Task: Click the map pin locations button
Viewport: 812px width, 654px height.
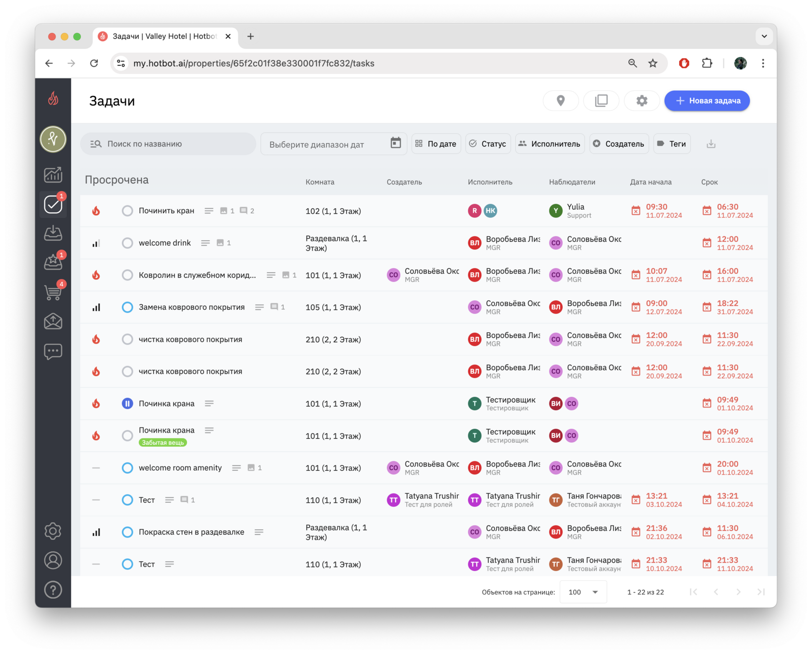Action: point(561,101)
